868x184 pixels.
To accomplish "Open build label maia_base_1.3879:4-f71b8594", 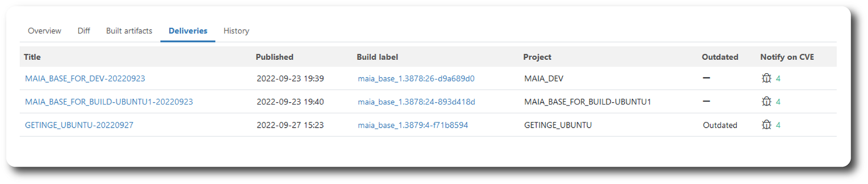I will click(x=413, y=125).
